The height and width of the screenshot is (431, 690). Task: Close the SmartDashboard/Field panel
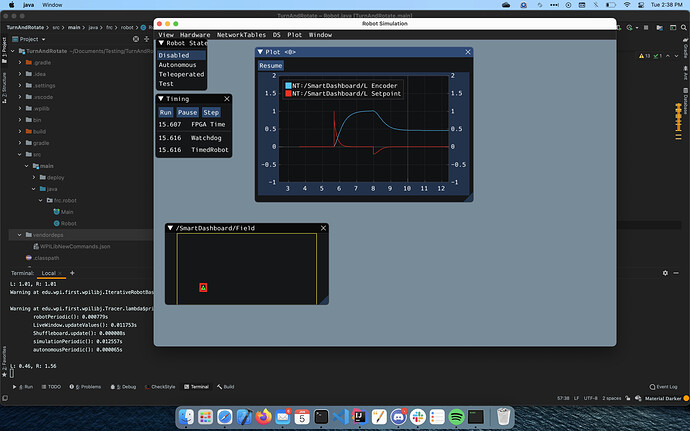pyautogui.click(x=323, y=228)
